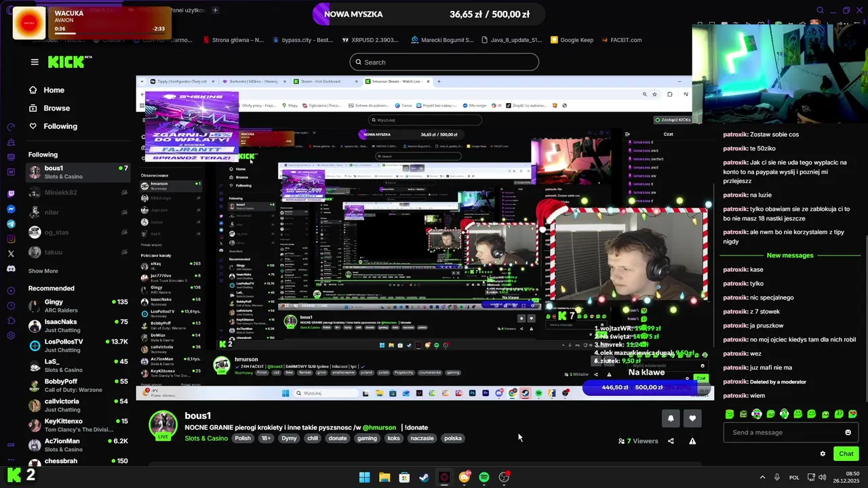The height and width of the screenshot is (488, 868).
Task: Click the donate tag
Action: (338, 439)
